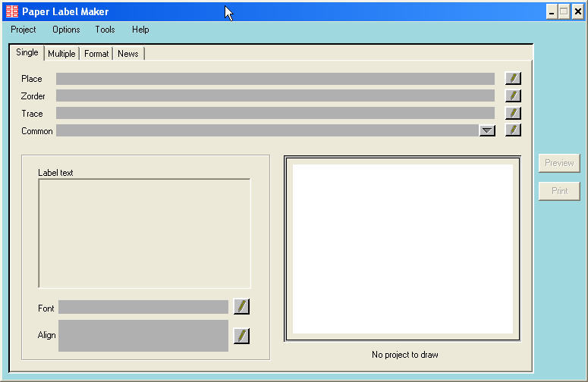Switch to the News tab
Image resolution: width=588 pixels, height=382 pixels.
pos(127,54)
